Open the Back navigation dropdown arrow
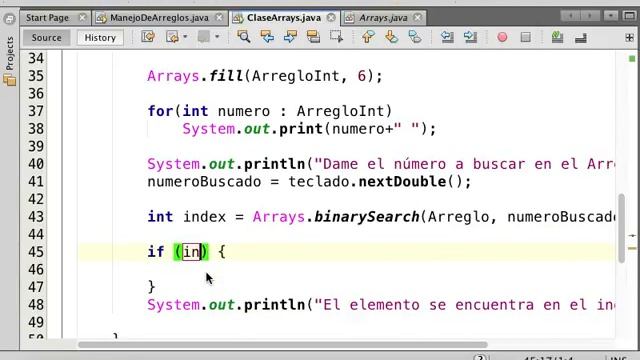The height and width of the screenshot is (360, 640). coord(185,37)
